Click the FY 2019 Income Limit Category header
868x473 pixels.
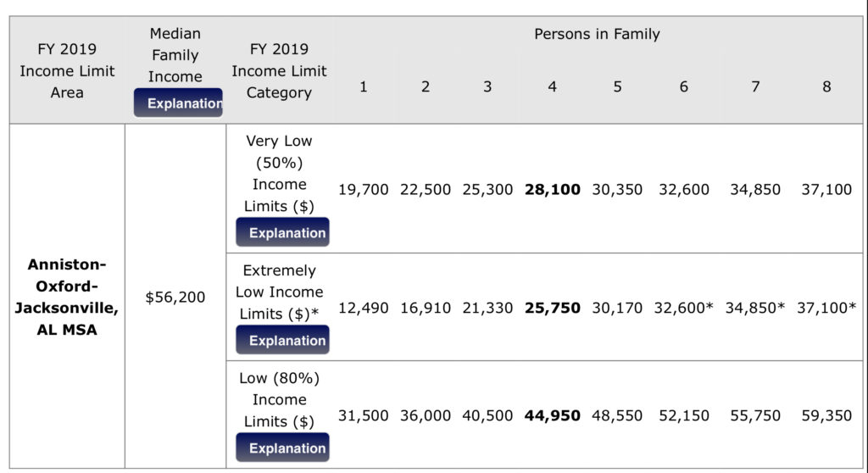coord(279,70)
